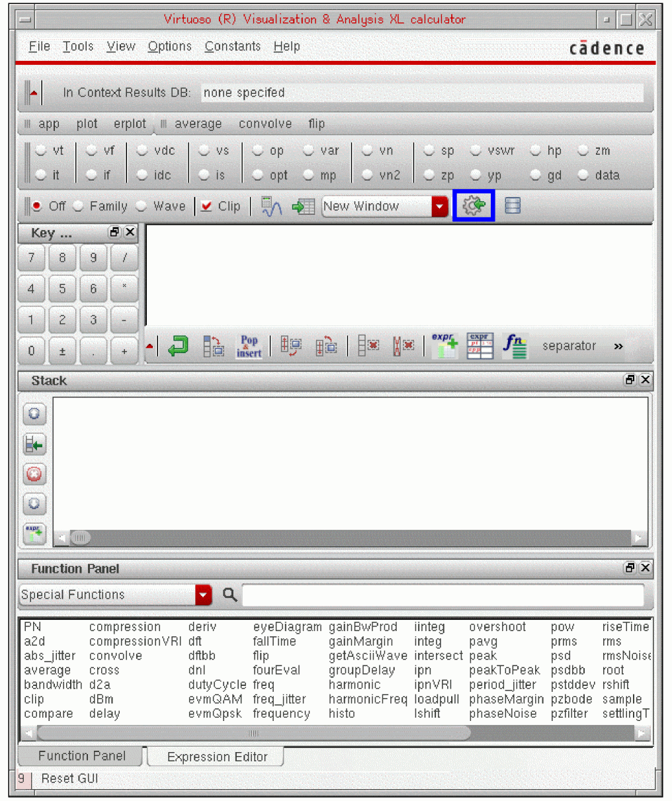This screenshot has width=672, height=801.
Task: Click the top circular icon beside the Stack
Action: tap(34, 414)
